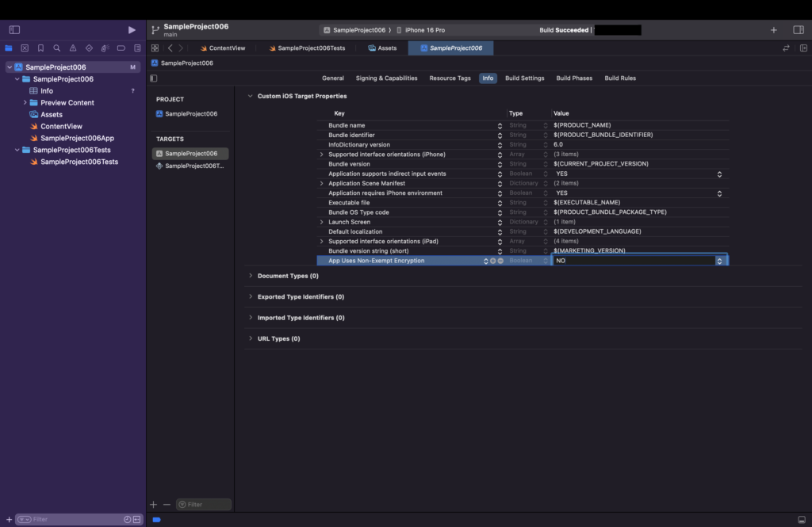Add file with the navigator bottom plus

point(9,519)
